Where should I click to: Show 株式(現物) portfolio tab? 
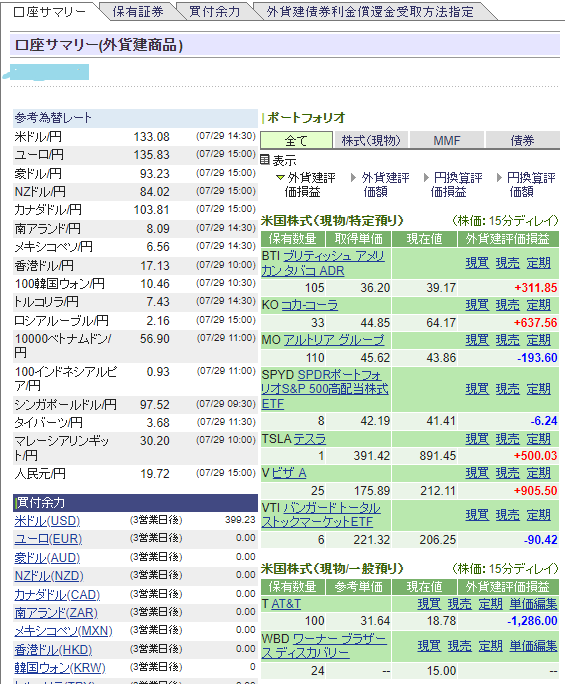point(371,140)
